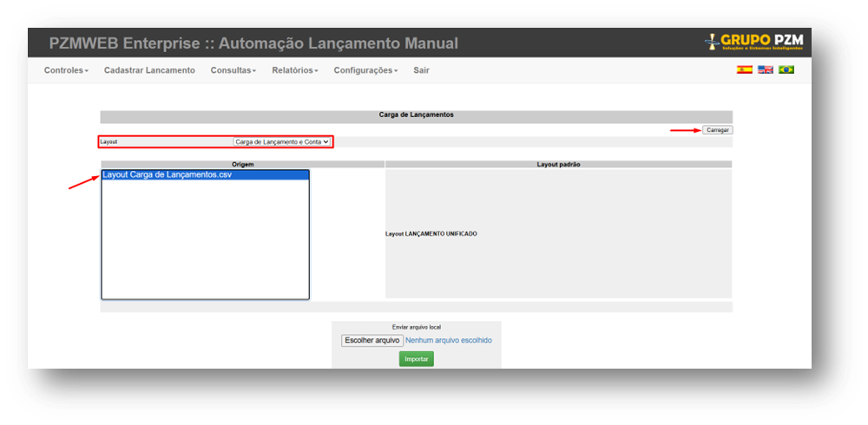Image resolution: width=868 pixels, height=425 pixels.
Task: Open the Configurações dropdown menu
Action: click(x=365, y=70)
